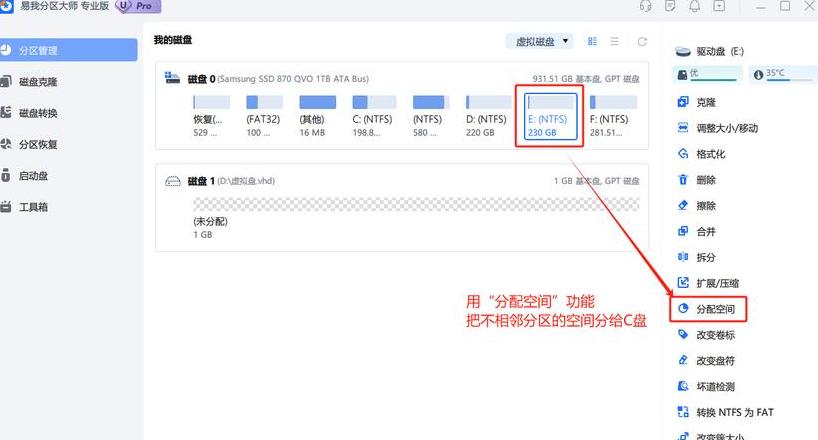Click the 改变卷标 tag icon
Screen dimensions: 818x440
(x=683, y=334)
